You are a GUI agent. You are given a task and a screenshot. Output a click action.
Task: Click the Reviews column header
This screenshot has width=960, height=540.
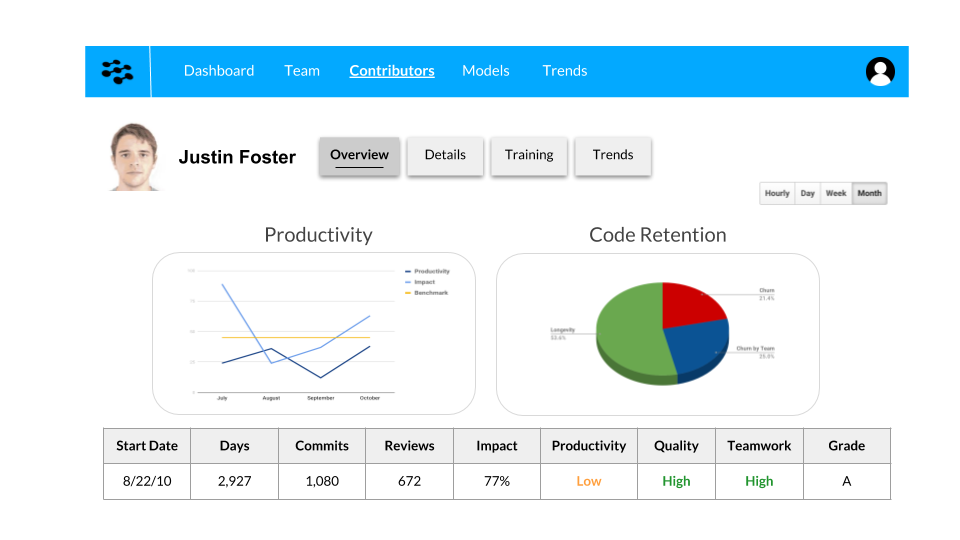coord(410,446)
